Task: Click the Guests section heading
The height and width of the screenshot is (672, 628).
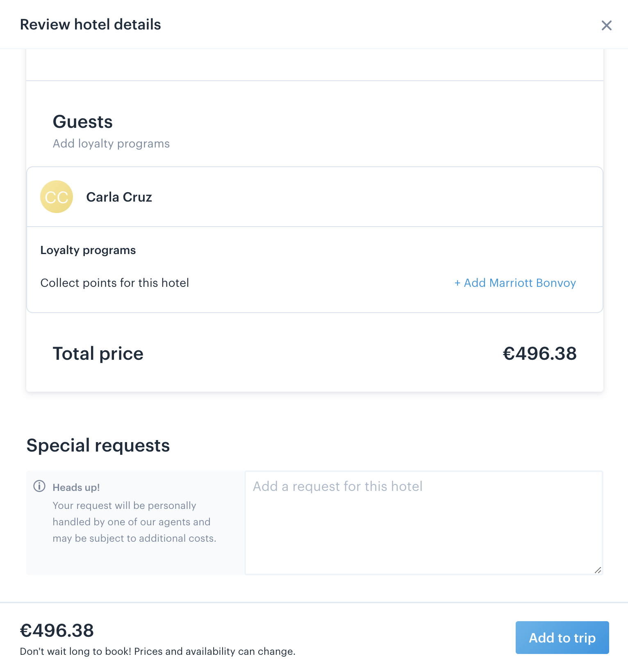Action: (x=83, y=122)
